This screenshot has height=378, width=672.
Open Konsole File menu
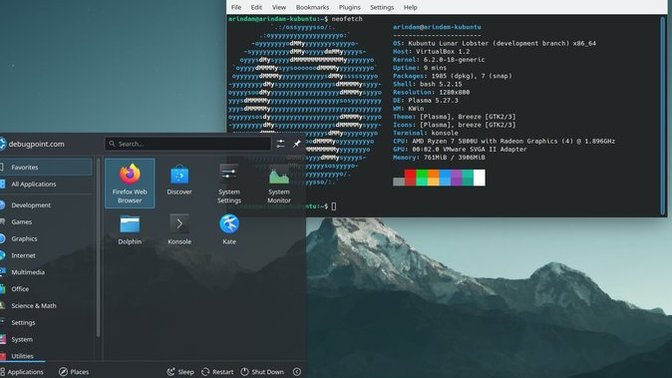236,7
